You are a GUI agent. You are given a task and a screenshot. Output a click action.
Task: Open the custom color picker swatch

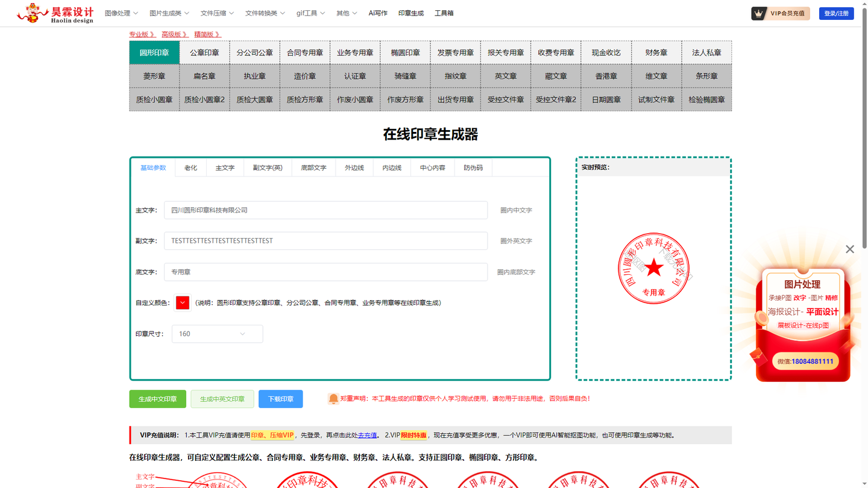[x=183, y=302]
